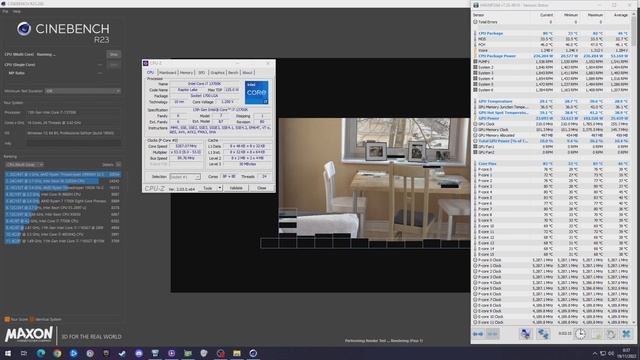The height and width of the screenshot is (360, 640).
Task: Open the Help menu in Cinebench
Action: tap(17, 11)
